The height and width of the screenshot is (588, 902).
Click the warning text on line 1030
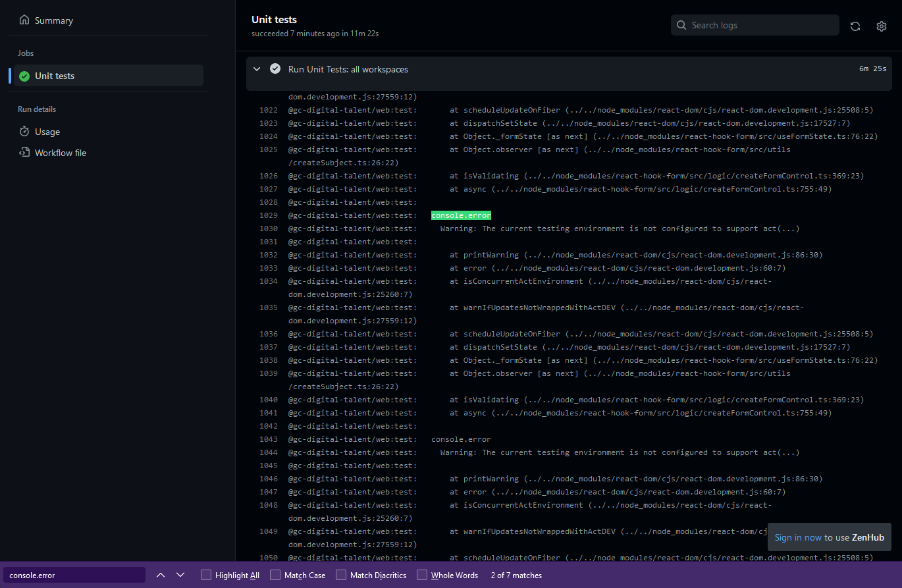[x=620, y=228]
